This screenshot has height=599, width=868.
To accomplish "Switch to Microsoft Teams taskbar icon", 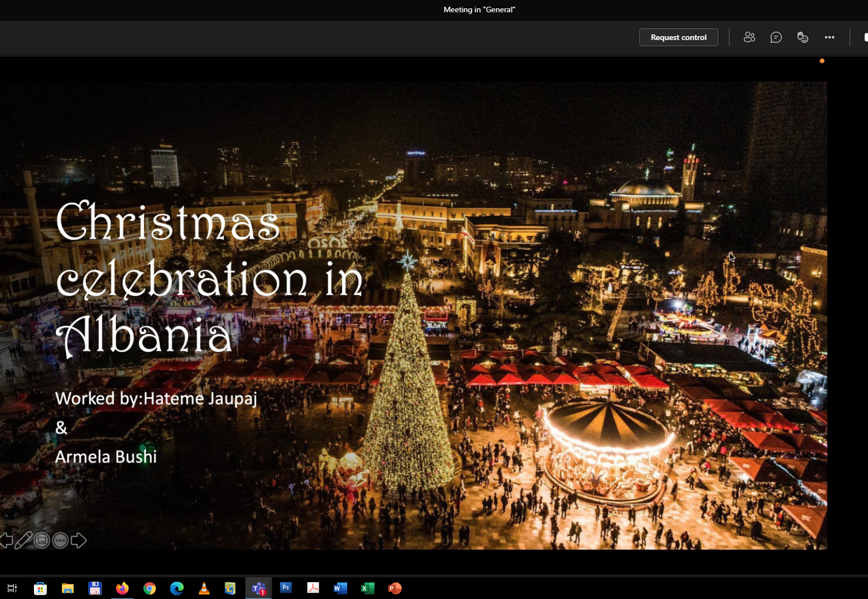I will 259,588.
